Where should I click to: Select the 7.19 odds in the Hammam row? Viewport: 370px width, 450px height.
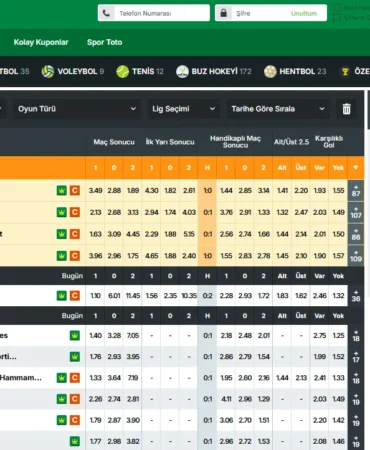133,378
